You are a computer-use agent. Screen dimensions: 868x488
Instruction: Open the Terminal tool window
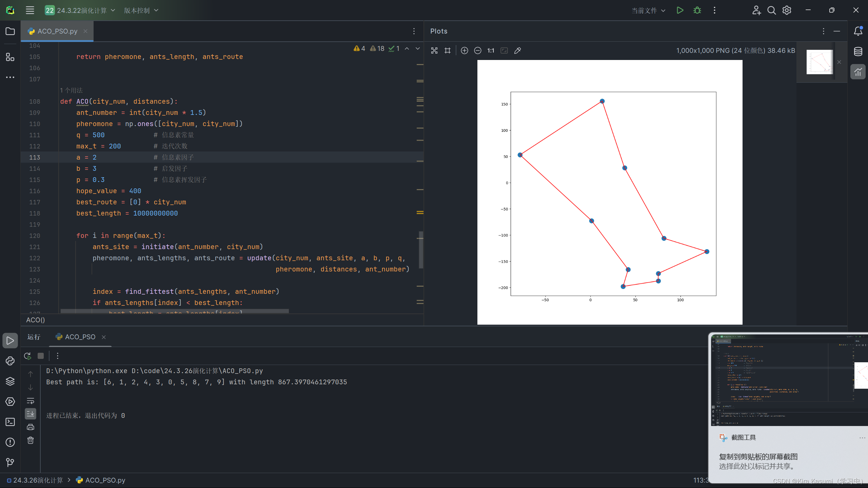10,422
